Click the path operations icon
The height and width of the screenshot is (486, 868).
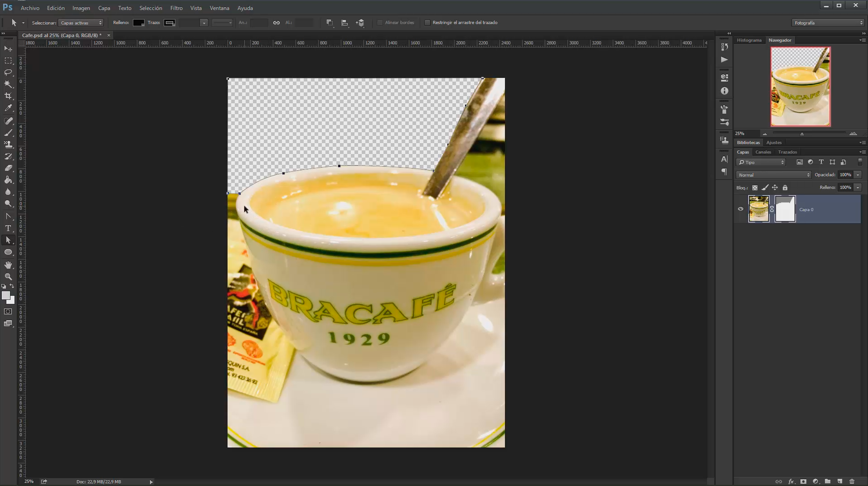click(x=330, y=23)
